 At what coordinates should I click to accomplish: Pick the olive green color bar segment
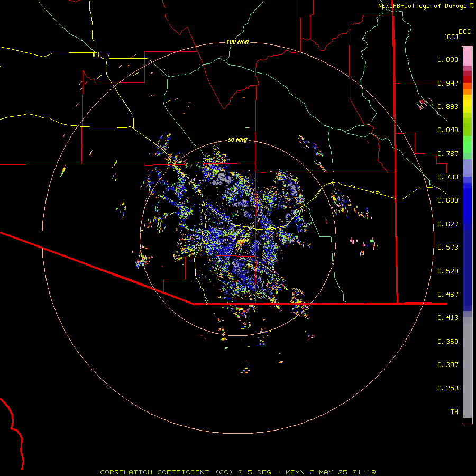[x=467, y=127]
